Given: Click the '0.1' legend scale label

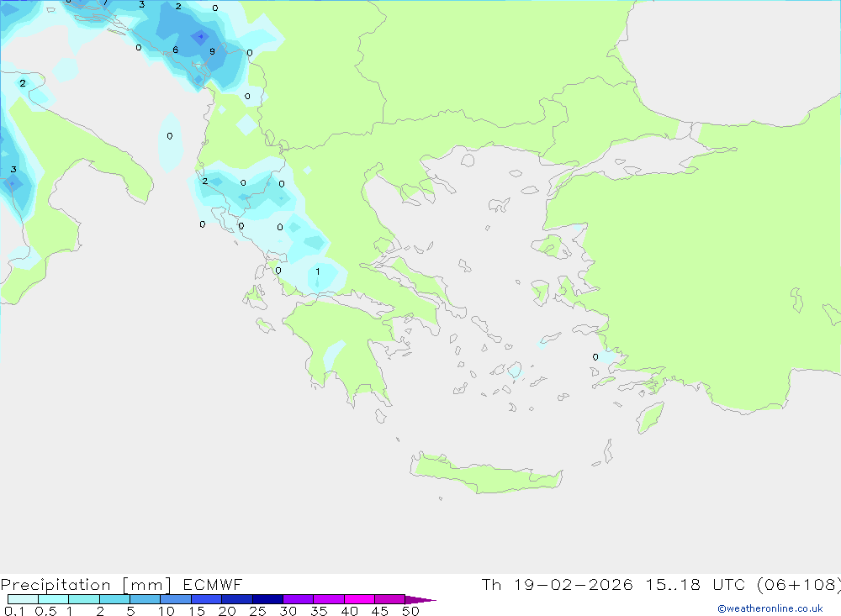Looking at the screenshot, I should point(14,611).
